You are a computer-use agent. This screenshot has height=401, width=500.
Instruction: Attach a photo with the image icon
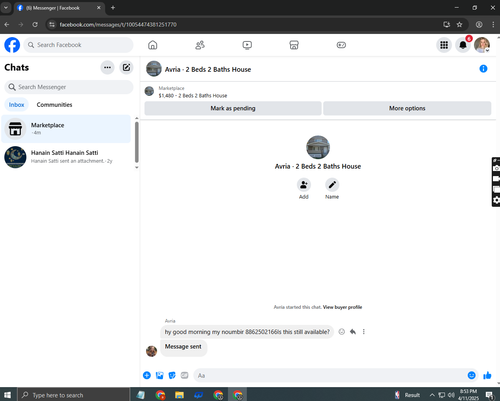click(x=160, y=375)
